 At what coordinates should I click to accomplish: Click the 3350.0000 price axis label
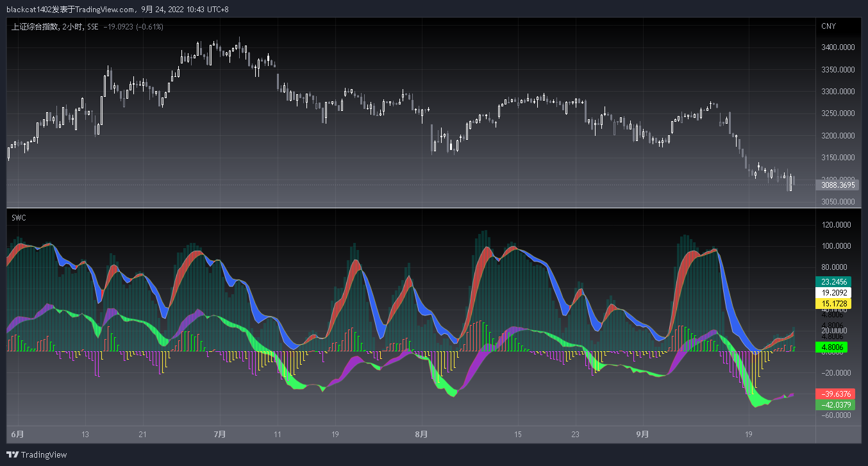pyautogui.click(x=838, y=69)
